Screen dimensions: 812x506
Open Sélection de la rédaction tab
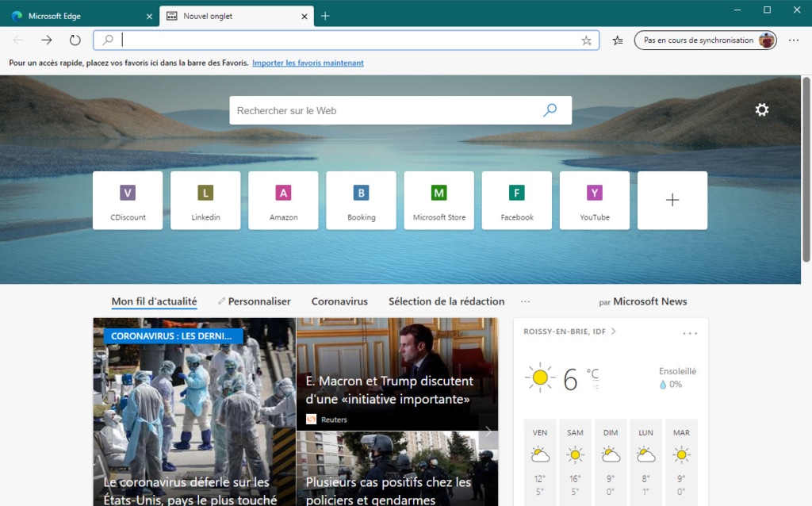[x=446, y=301]
